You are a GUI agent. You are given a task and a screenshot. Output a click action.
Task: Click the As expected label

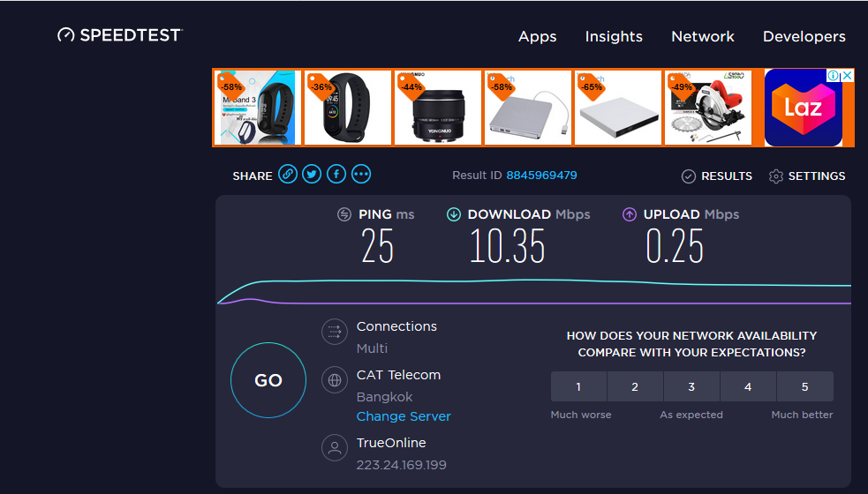click(x=691, y=415)
